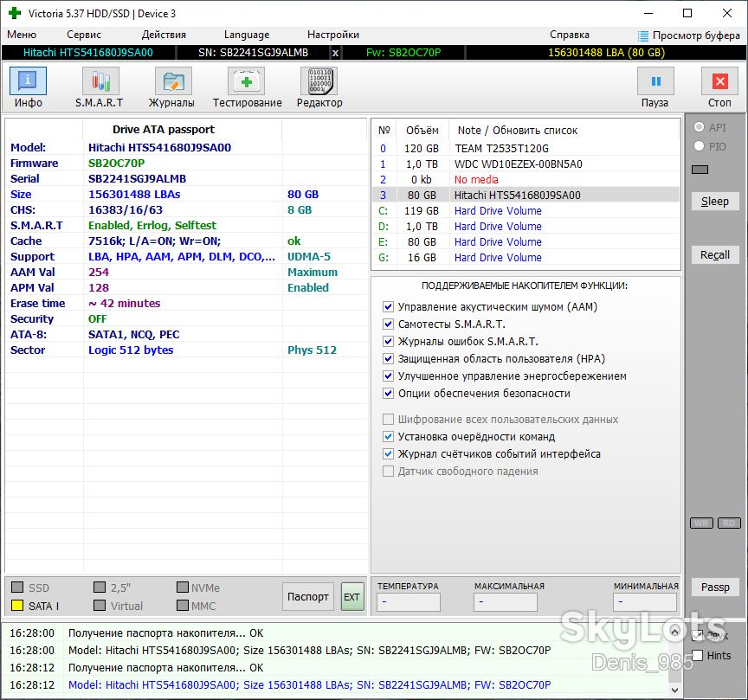Toggle the Улучшенное управление энергосбережением checkbox
This screenshot has height=700, width=748.
pyautogui.click(x=389, y=376)
